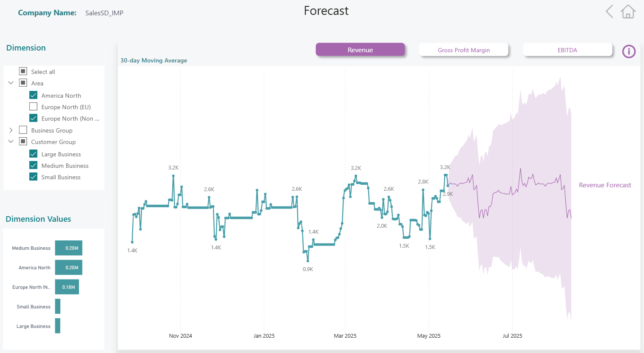Click the home icon
The height and width of the screenshot is (353, 644).
[628, 11]
